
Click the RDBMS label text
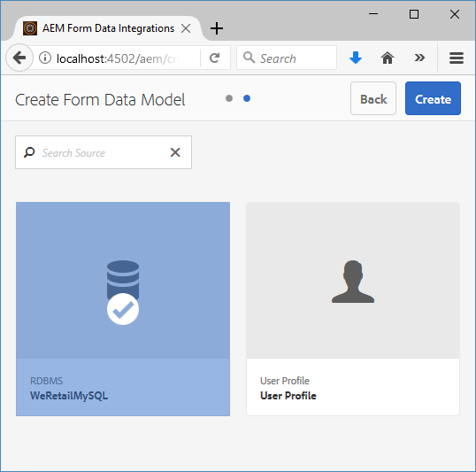(x=46, y=381)
